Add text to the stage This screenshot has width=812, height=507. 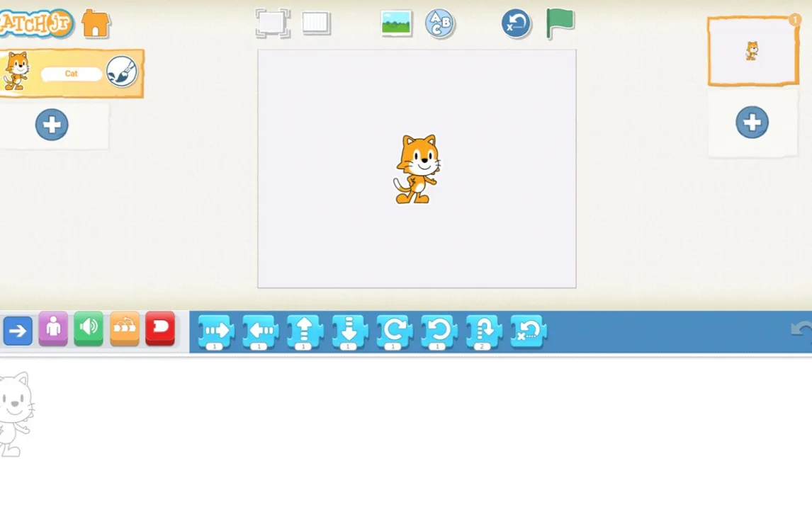[x=440, y=23]
